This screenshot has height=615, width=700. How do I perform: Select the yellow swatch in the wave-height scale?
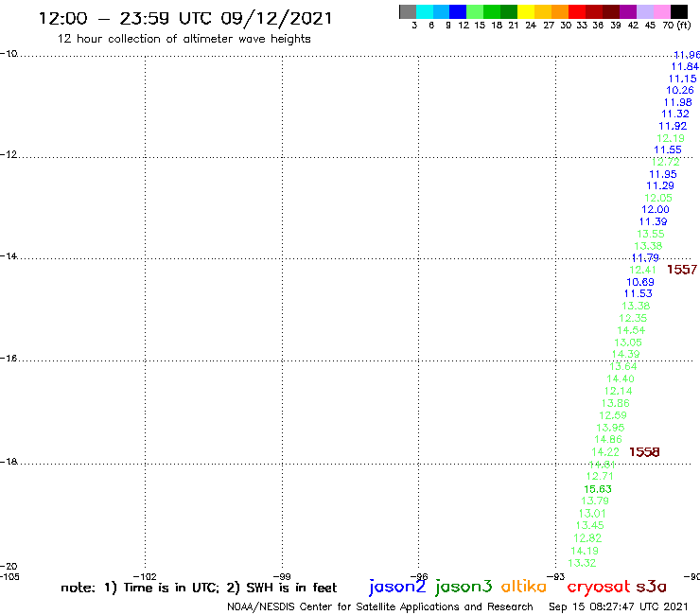[526, 11]
